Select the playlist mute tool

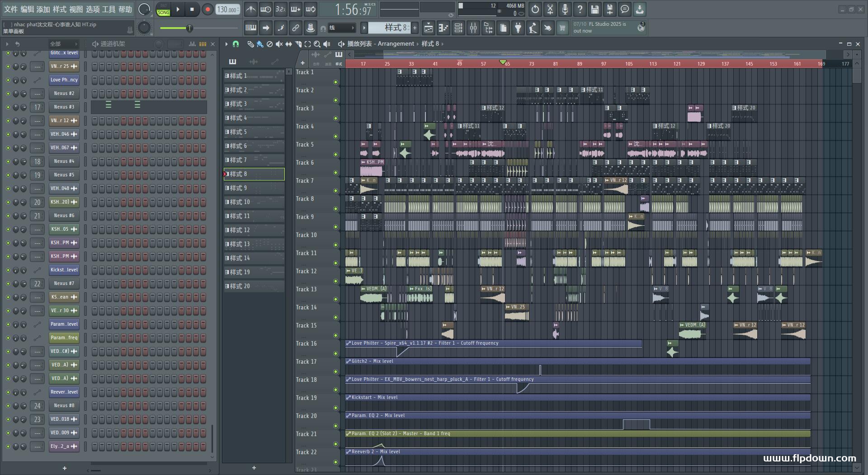coord(279,44)
